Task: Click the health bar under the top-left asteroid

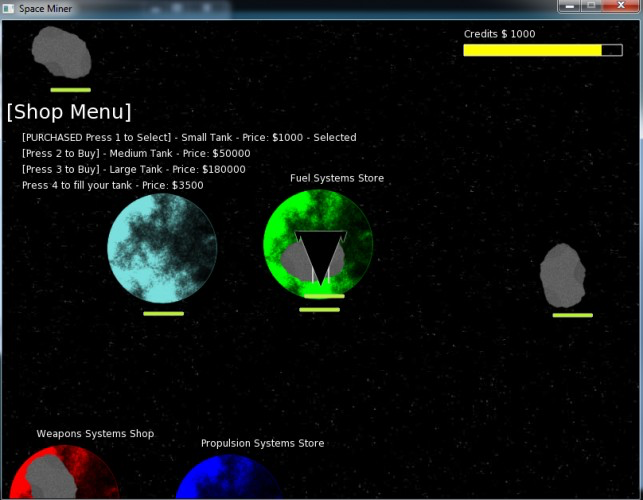Action: (71, 90)
